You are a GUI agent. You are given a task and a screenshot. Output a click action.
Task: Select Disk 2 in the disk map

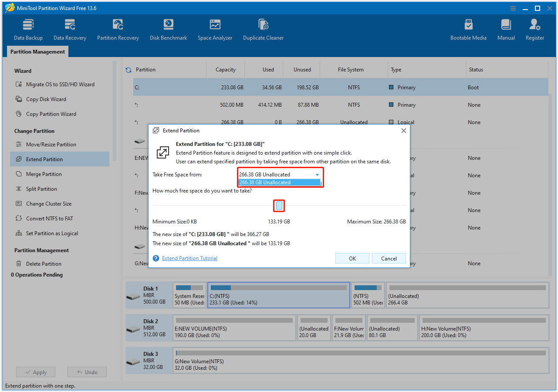(x=148, y=328)
